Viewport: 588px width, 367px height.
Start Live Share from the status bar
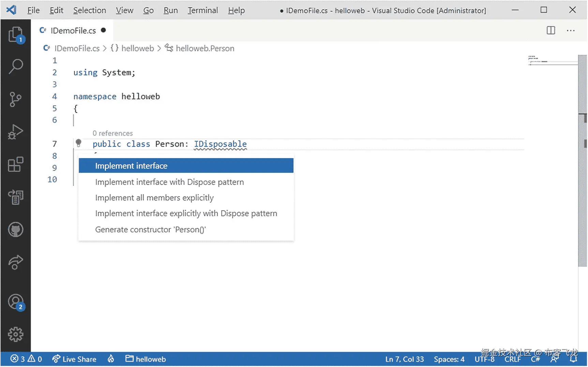click(74, 359)
